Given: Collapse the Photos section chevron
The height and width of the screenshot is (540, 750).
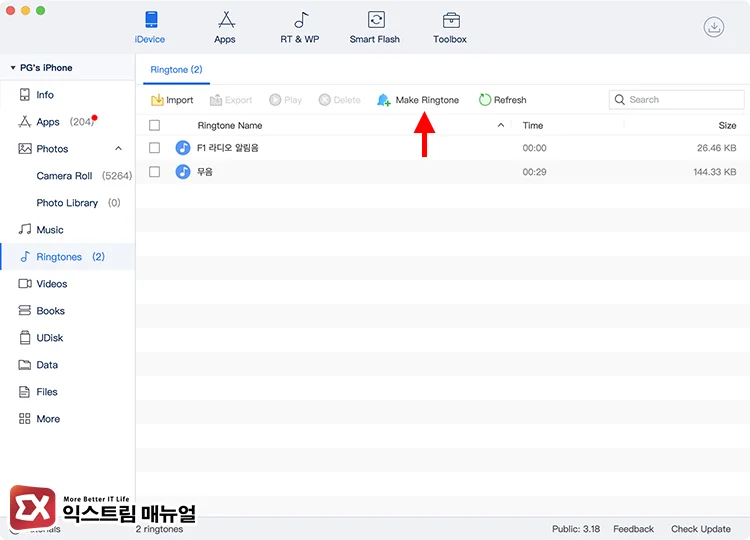Looking at the screenshot, I should [118, 149].
